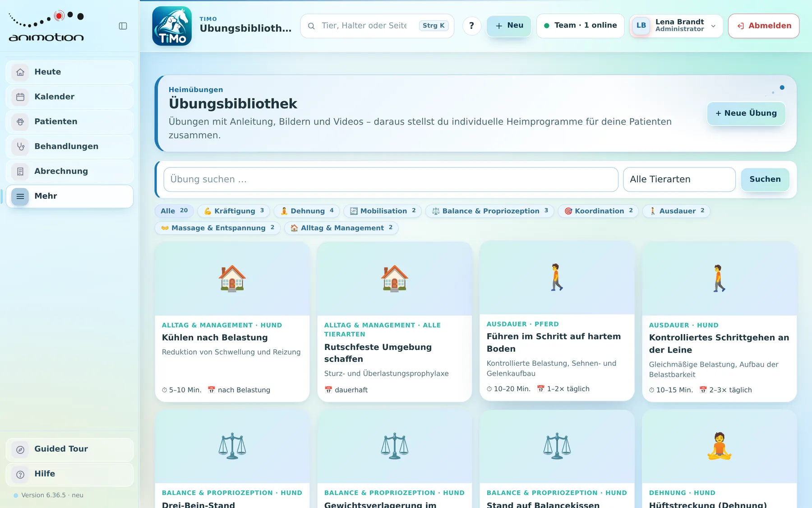Click the Suchen button

765,180
